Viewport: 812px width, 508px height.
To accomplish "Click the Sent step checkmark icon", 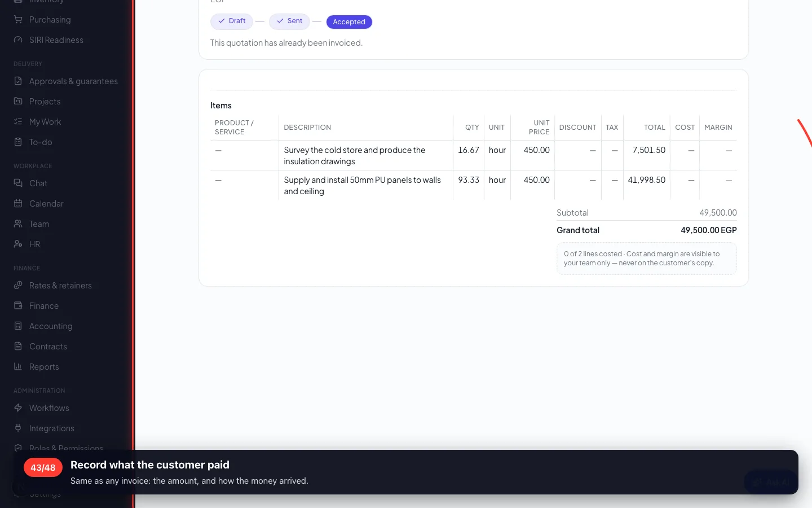I will (280, 21).
